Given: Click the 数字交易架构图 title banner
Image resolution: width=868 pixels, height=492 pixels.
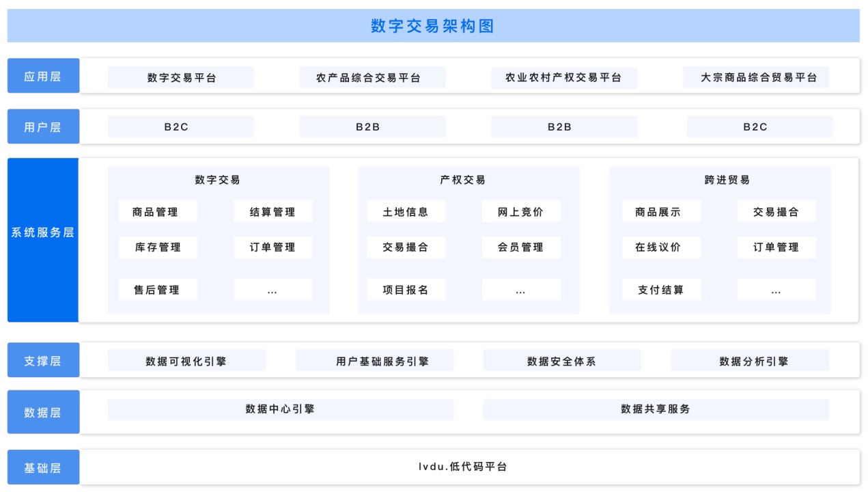Looking at the screenshot, I should [433, 26].
